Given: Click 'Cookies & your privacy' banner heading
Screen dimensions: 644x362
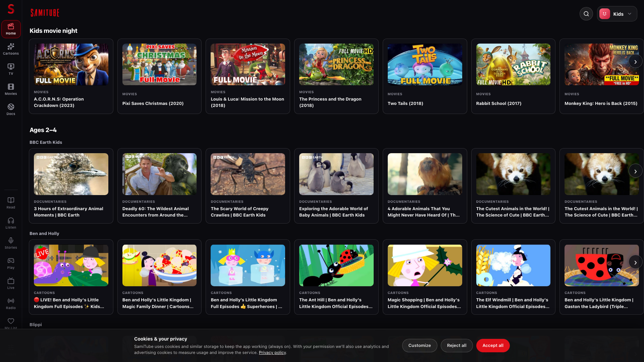Looking at the screenshot, I should (x=161, y=339).
